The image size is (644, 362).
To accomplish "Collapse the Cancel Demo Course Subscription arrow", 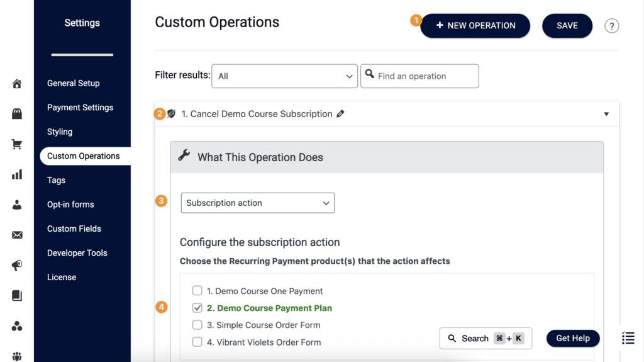I will tap(606, 114).
